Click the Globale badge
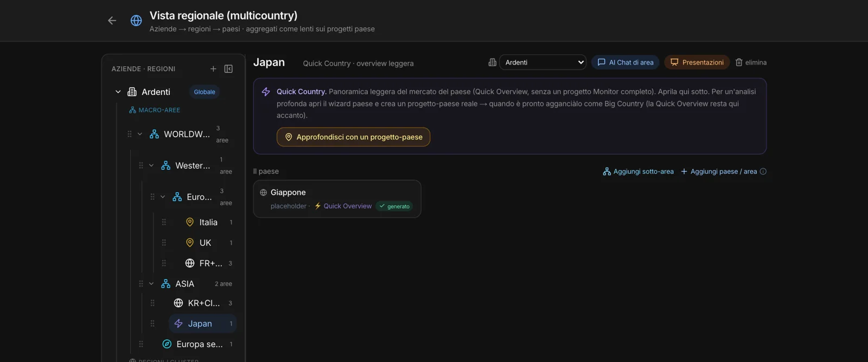Viewport: 868px width, 362px height. click(x=205, y=92)
